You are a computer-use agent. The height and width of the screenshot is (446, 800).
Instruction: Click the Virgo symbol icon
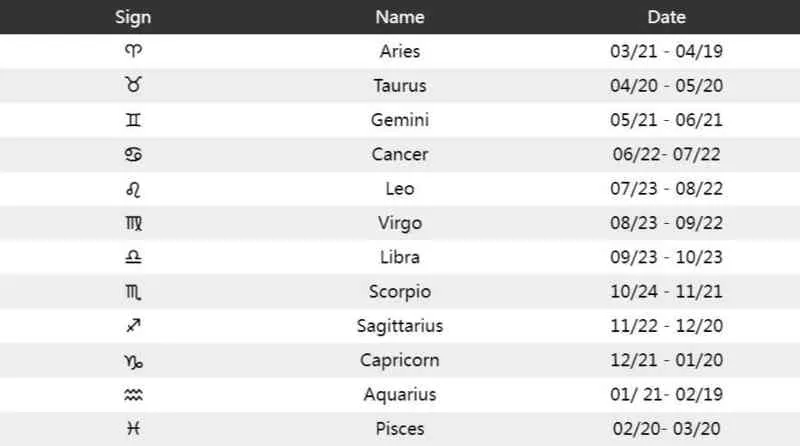click(134, 223)
